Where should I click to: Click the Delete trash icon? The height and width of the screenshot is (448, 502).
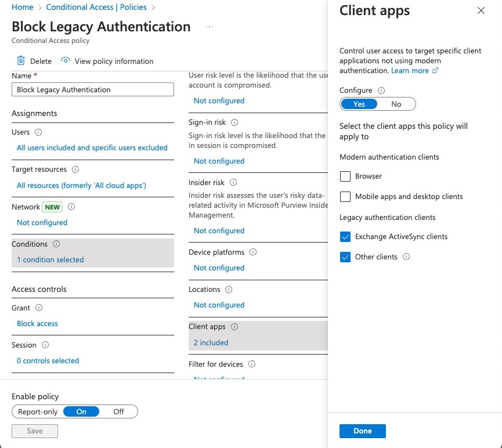pyautogui.click(x=21, y=60)
